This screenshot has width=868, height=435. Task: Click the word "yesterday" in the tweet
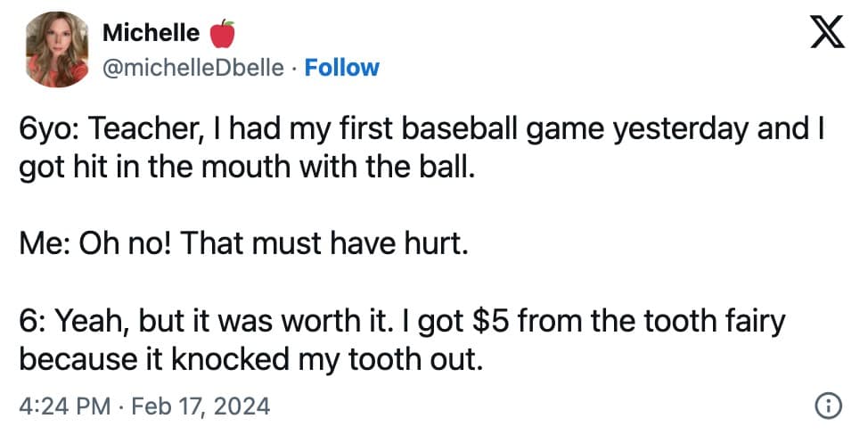(x=682, y=130)
